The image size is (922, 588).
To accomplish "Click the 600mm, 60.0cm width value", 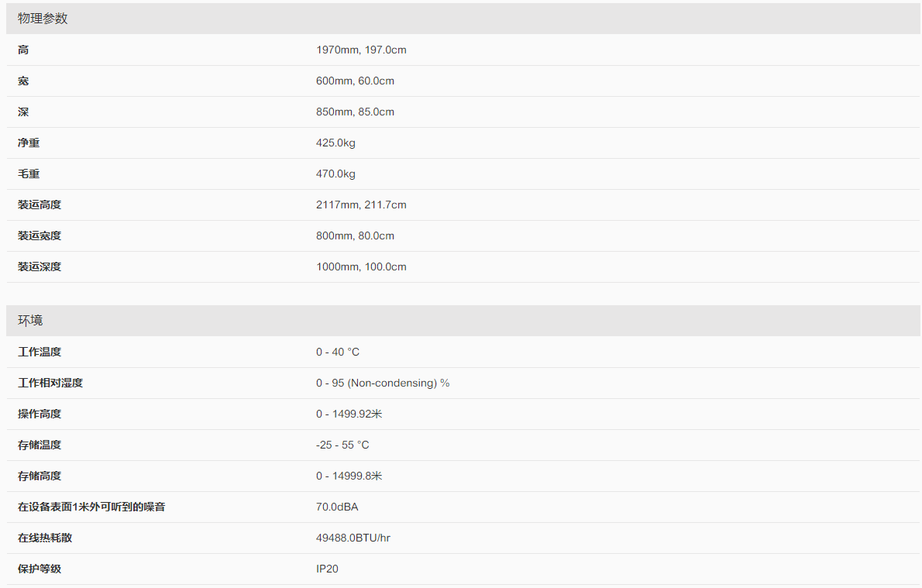I will click(x=355, y=81).
